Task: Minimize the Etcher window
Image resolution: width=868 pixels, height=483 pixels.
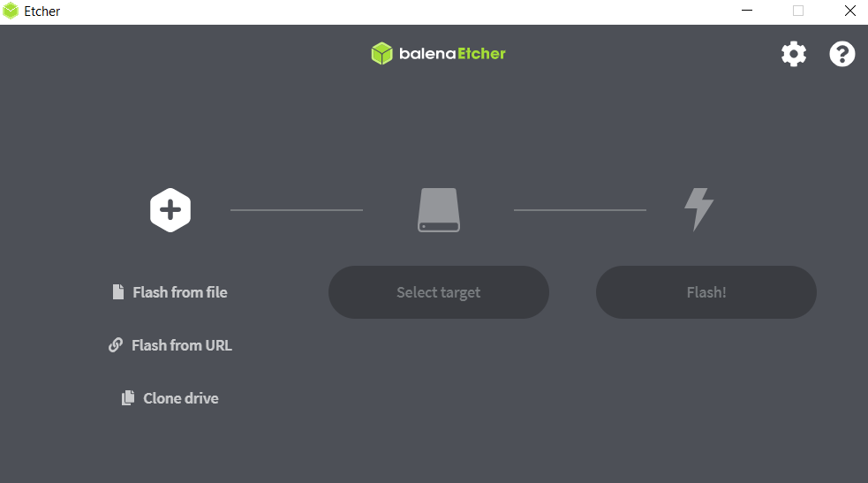Action: click(747, 11)
